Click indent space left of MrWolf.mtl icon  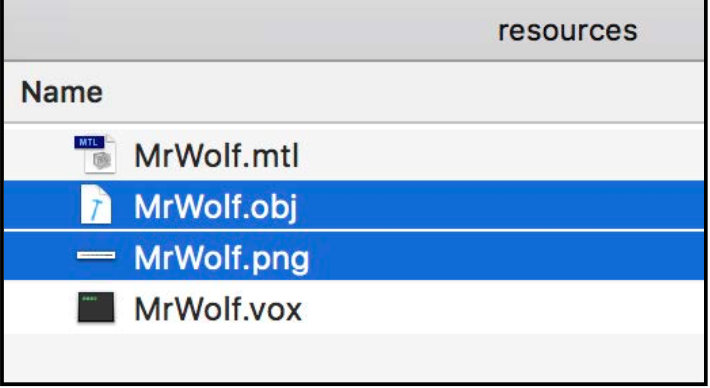pos(38,154)
